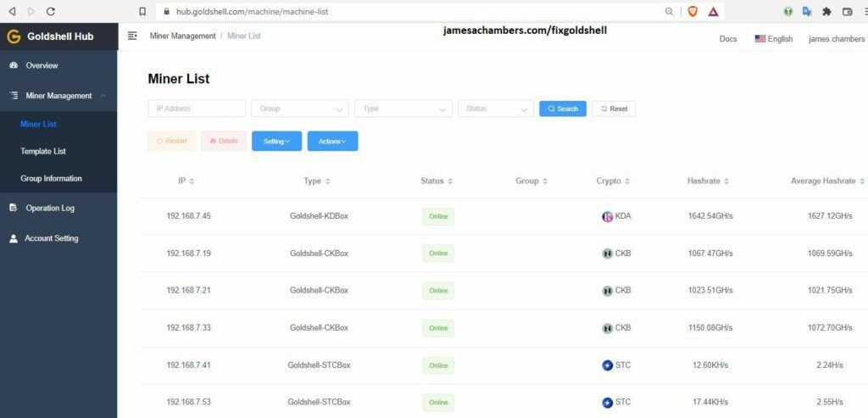
Task: Open the browser zoom magnifier icon
Action: coord(670,11)
